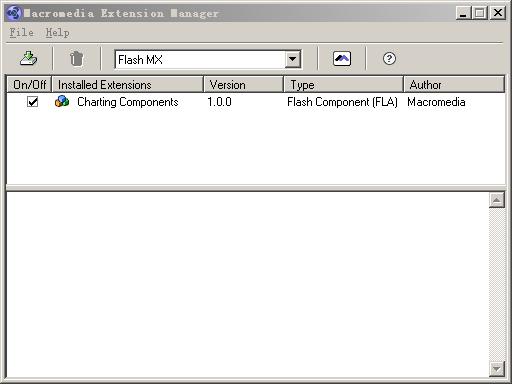The image size is (512, 384).
Task: Click the Charting Components extension icon
Action: pos(62,101)
